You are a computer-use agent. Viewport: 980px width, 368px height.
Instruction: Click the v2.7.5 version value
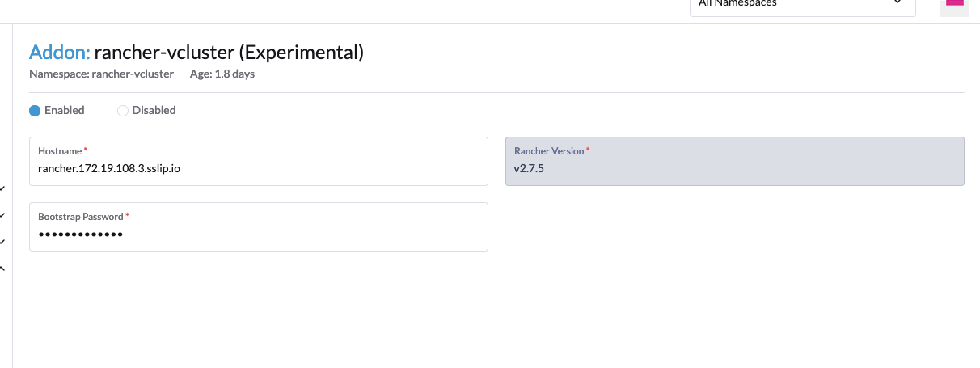point(530,169)
